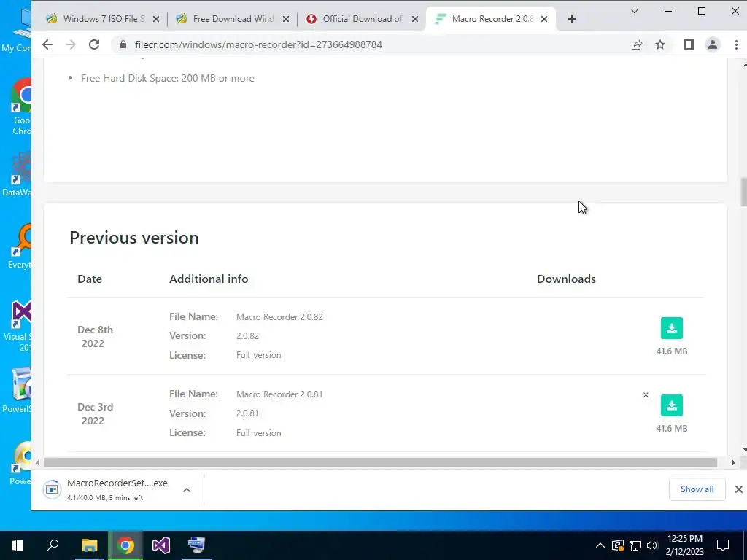Click the forward navigation arrow
The image size is (747, 560).
[x=71, y=44]
